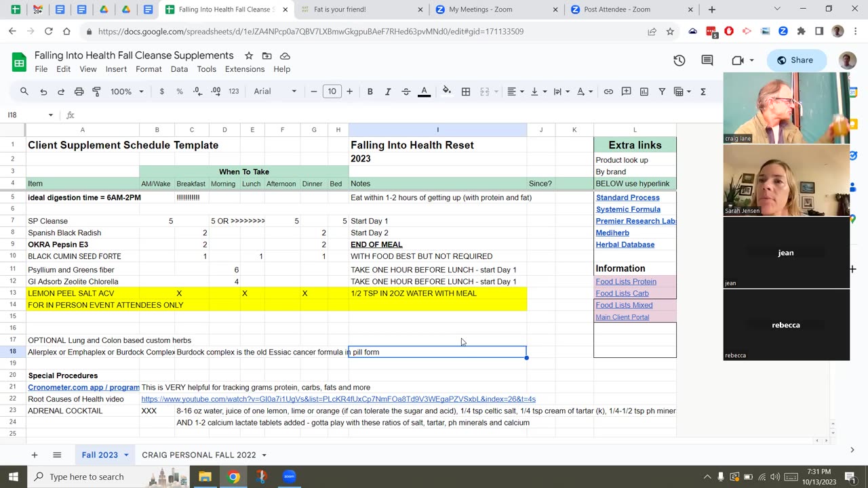Screen dimensions: 868x488
Task: View the cloud document status icon
Action: click(285, 56)
